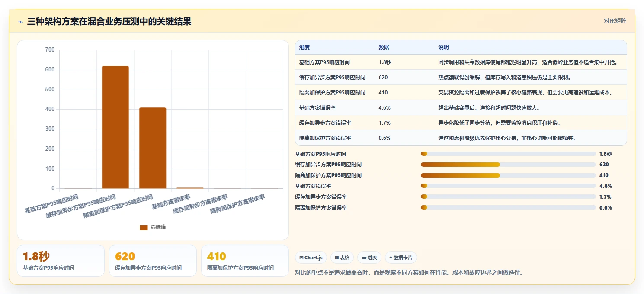Click table cell value 0.6%
This screenshot has height=294, width=644.
click(384, 138)
